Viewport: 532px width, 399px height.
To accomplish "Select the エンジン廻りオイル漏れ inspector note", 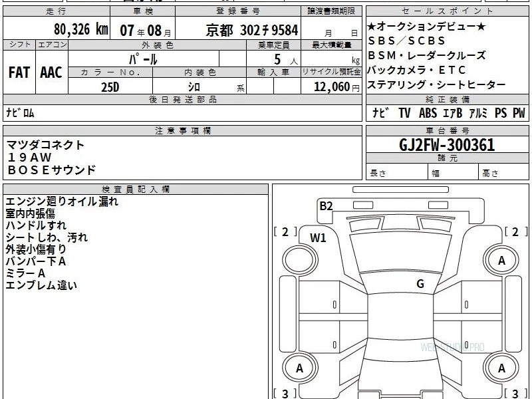I will coord(62,201).
